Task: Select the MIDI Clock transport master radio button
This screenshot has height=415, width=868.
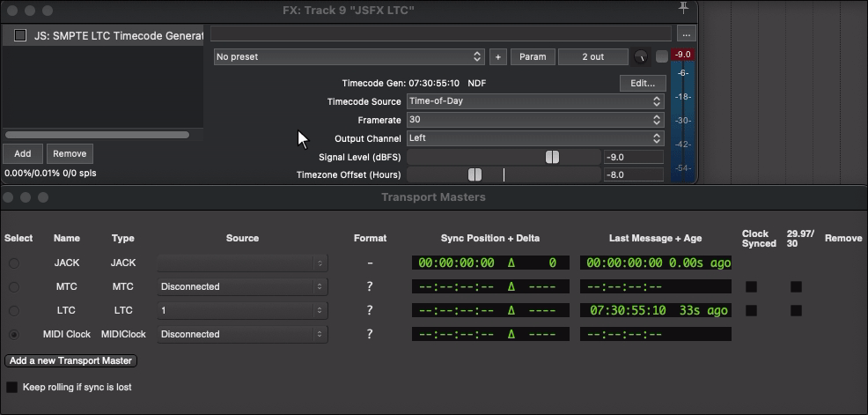Action: [14, 335]
